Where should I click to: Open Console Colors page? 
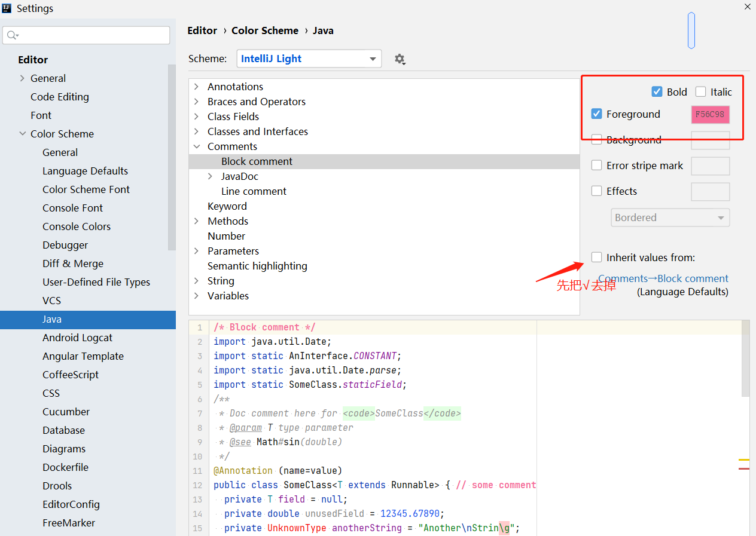tap(77, 226)
